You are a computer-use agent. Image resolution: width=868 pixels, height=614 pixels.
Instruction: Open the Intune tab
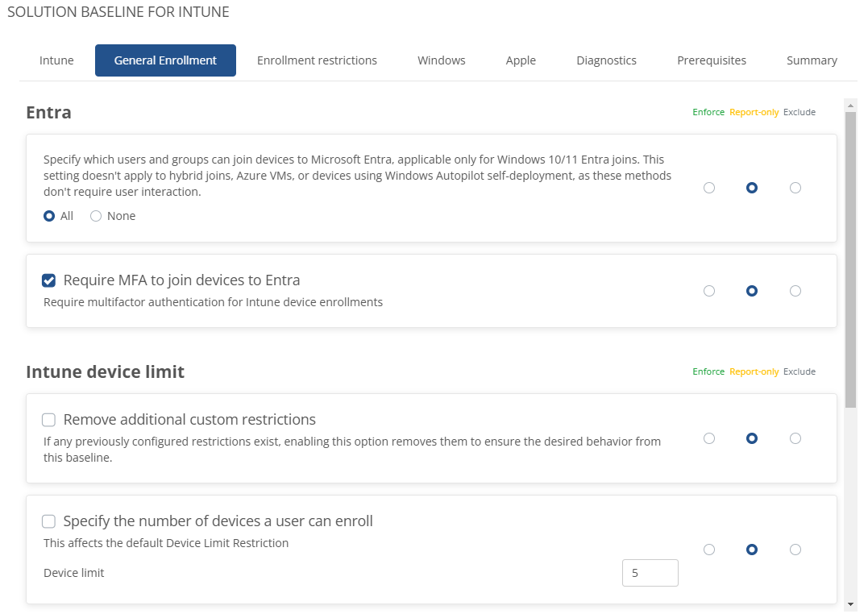[x=56, y=60]
